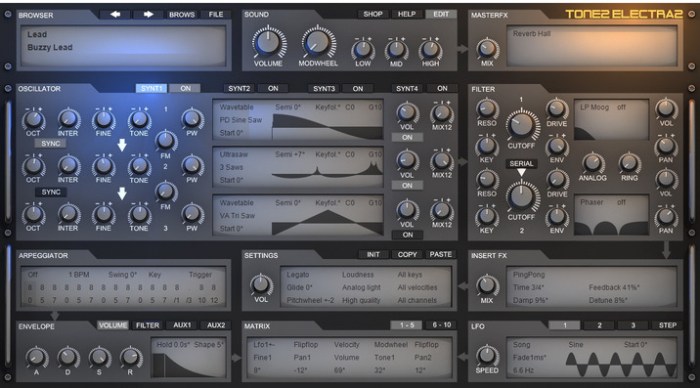
Task: Click filter 2 CUTOFF knob
Action: click(x=521, y=196)
